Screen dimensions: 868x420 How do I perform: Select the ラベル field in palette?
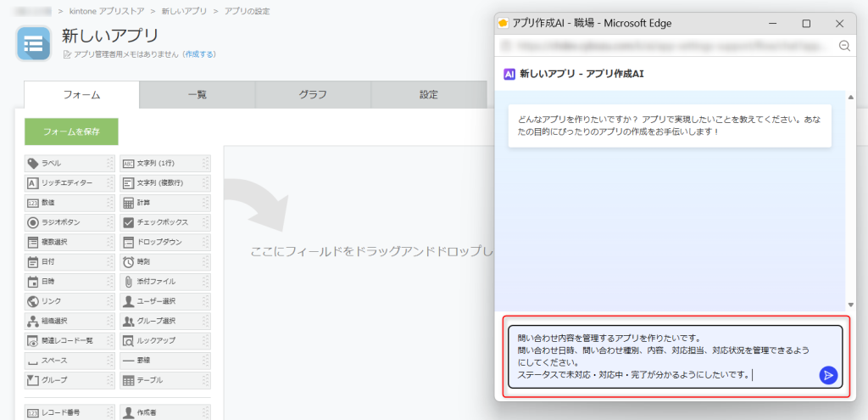(70, 164)
